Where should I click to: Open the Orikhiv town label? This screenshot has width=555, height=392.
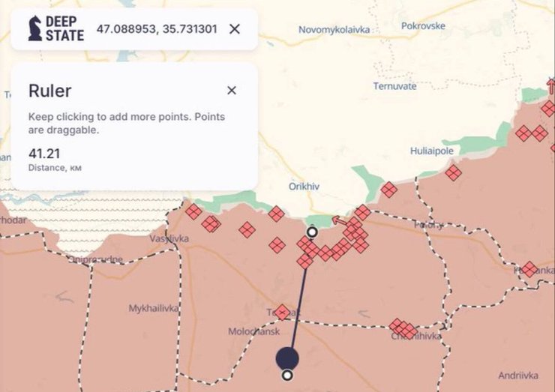pos(304,187)
